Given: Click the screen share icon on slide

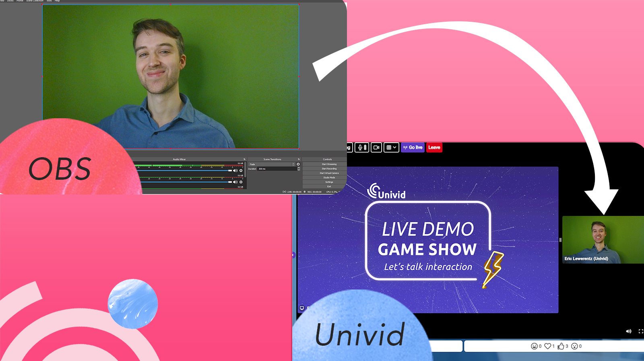Looking at the screenshot, I should (x=302, y=308).
